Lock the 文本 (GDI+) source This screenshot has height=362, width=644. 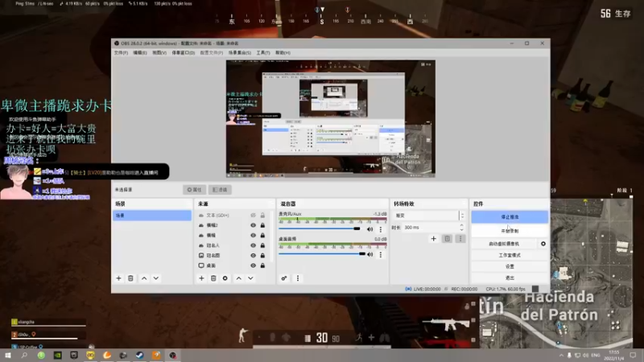262,216
